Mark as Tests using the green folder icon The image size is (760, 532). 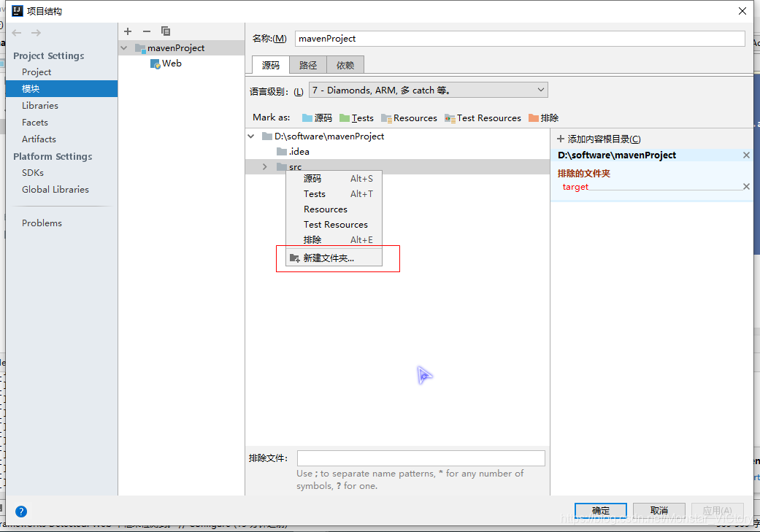[x=345, y=117]
